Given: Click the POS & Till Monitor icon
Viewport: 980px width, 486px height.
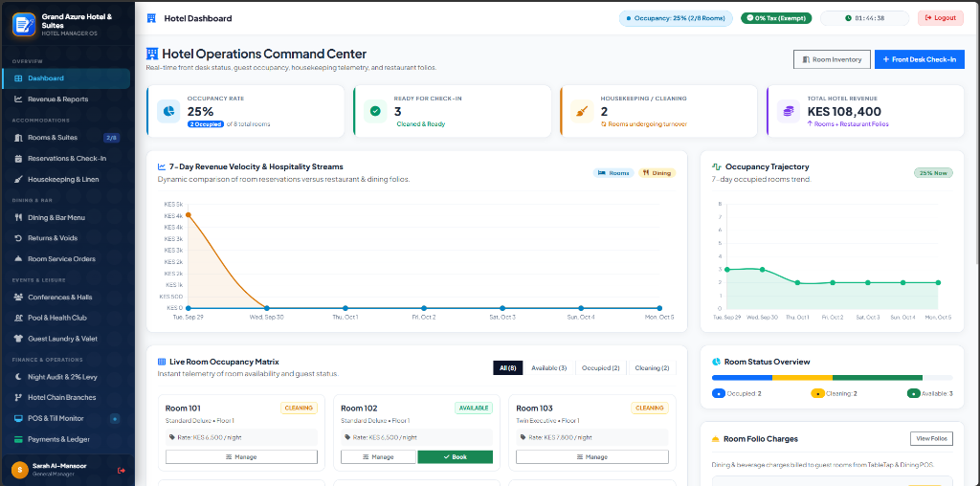Looking at the screenshot, I should pos(18,418).
